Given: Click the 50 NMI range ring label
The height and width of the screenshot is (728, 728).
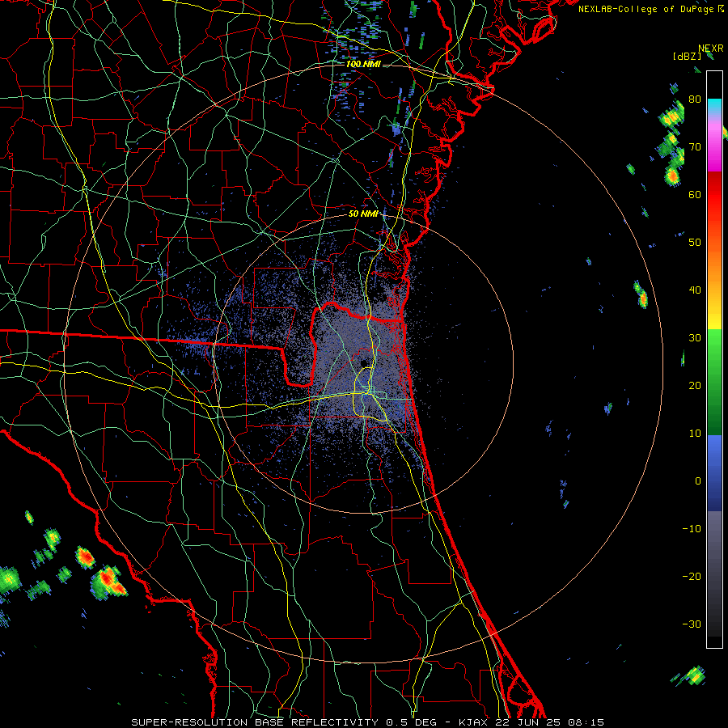Looking at the screenshot, I should click(x=363, y=214).
